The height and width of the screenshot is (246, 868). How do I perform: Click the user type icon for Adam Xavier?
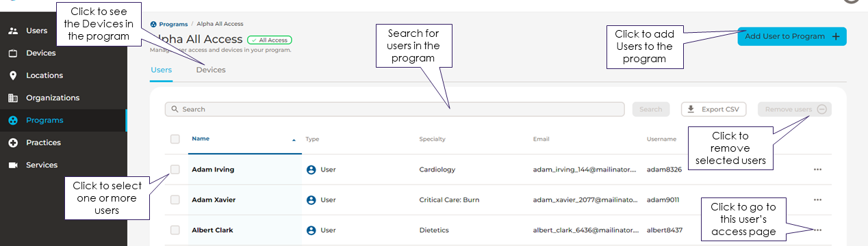[311, 200]
